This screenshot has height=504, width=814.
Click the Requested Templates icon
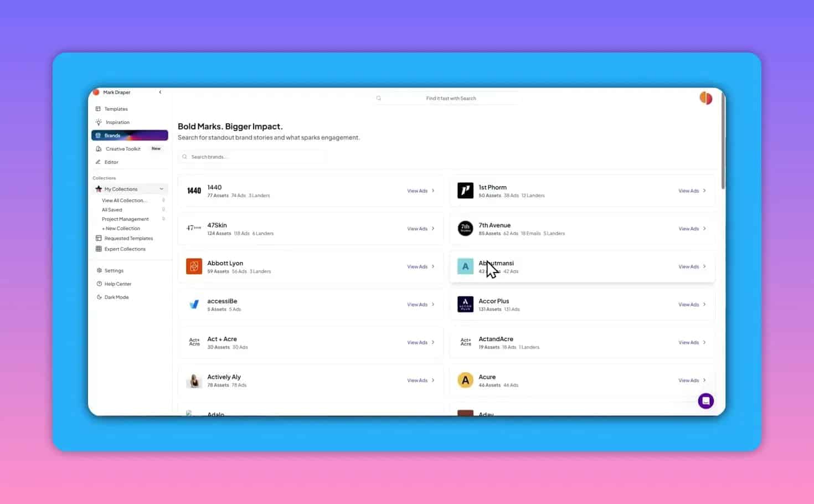[99, 239]
